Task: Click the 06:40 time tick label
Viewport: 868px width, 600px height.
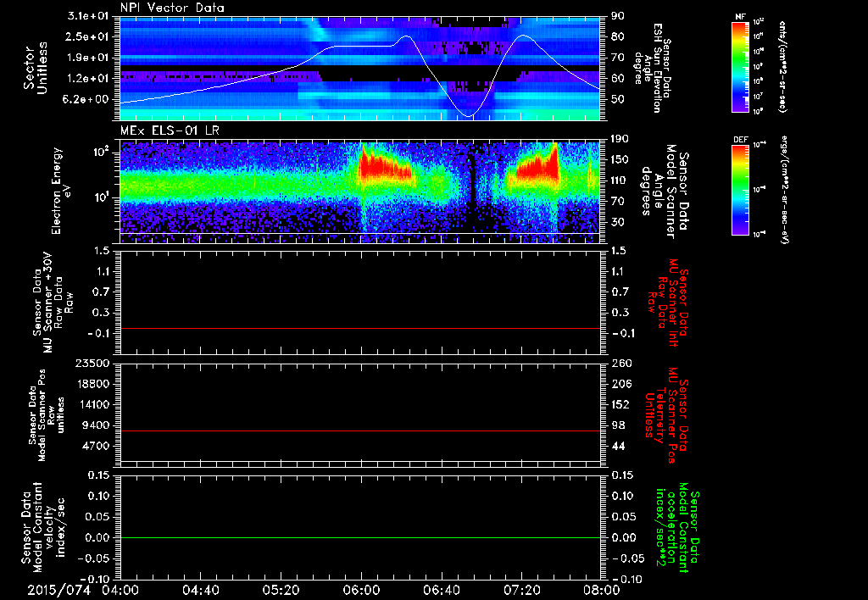Action: click(x=441, y=590)
